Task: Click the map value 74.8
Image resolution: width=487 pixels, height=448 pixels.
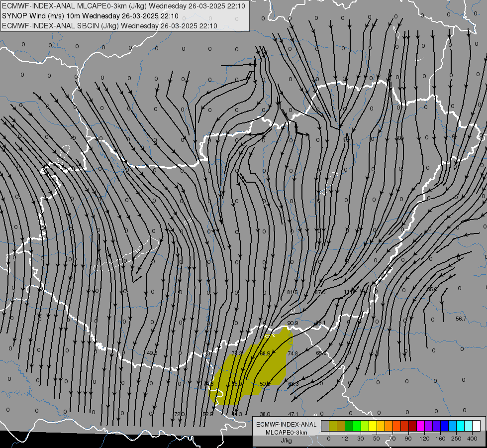Action: tap(292, 353)
